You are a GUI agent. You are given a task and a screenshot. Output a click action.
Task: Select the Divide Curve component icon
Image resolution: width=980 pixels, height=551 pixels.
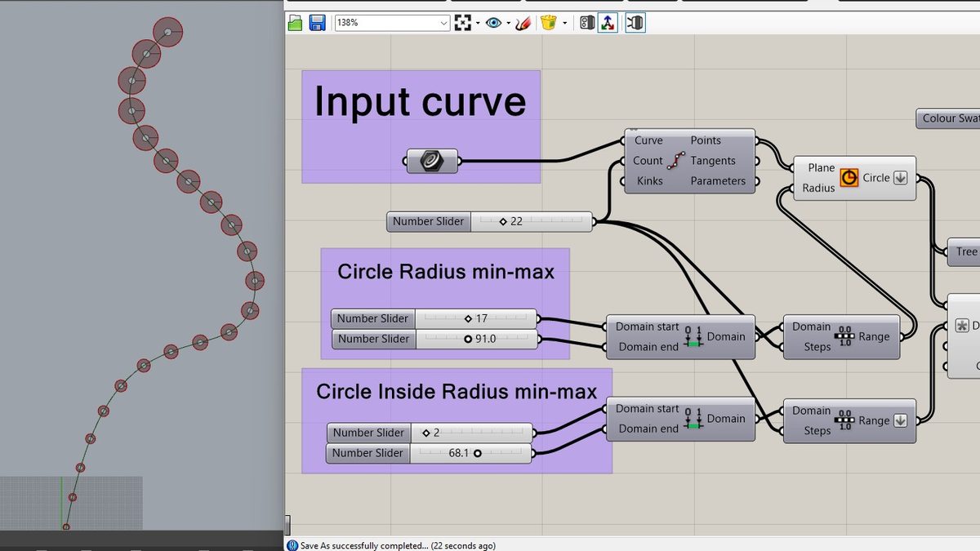click(x=675, y=160)
